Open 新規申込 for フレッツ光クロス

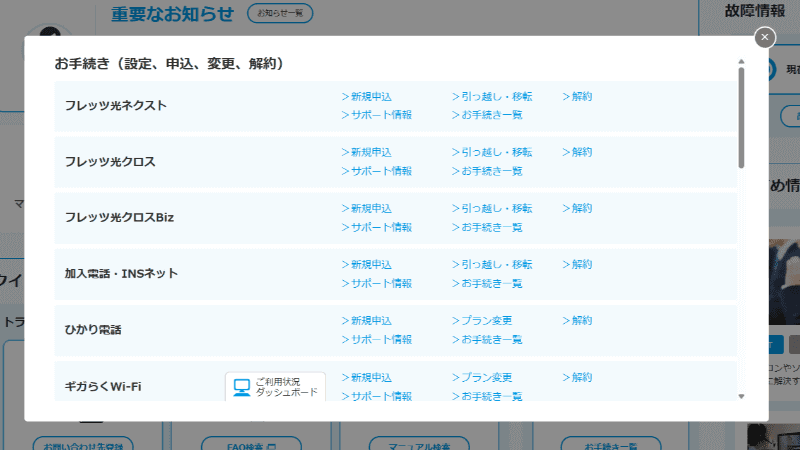coord(367,152)
